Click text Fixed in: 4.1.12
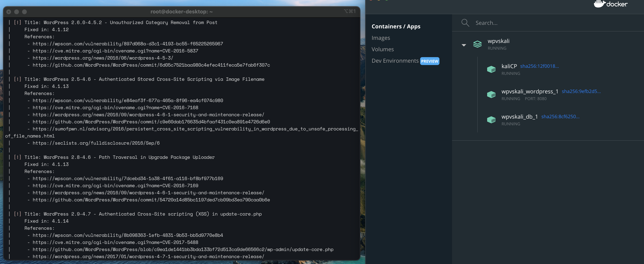 [x=47, y=30]
